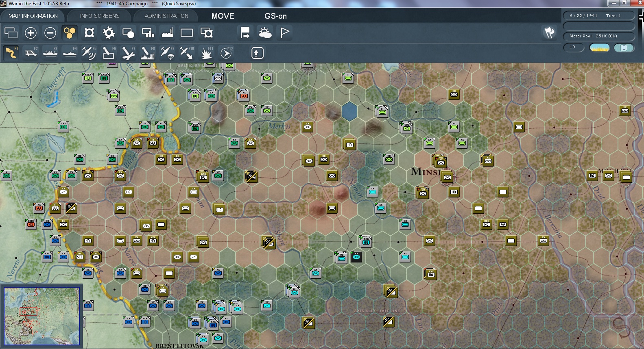The width and height of the screenshot is (644, 349).
Task: Zoom out with the minus icon
Action: coord(50,33)
